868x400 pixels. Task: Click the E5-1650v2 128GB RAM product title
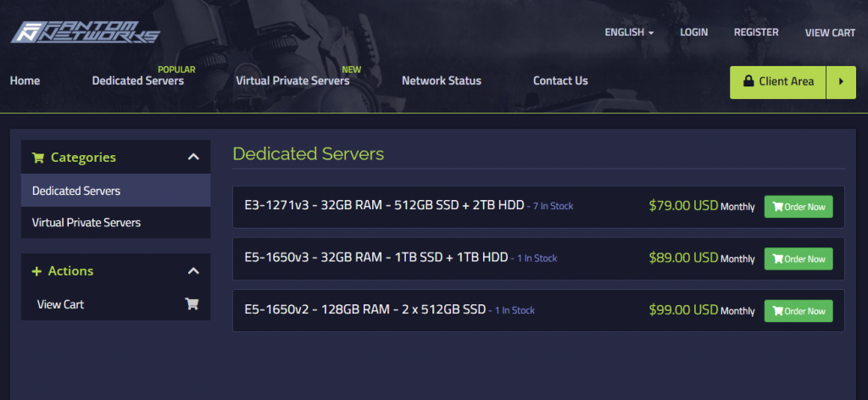pos(365,310)
